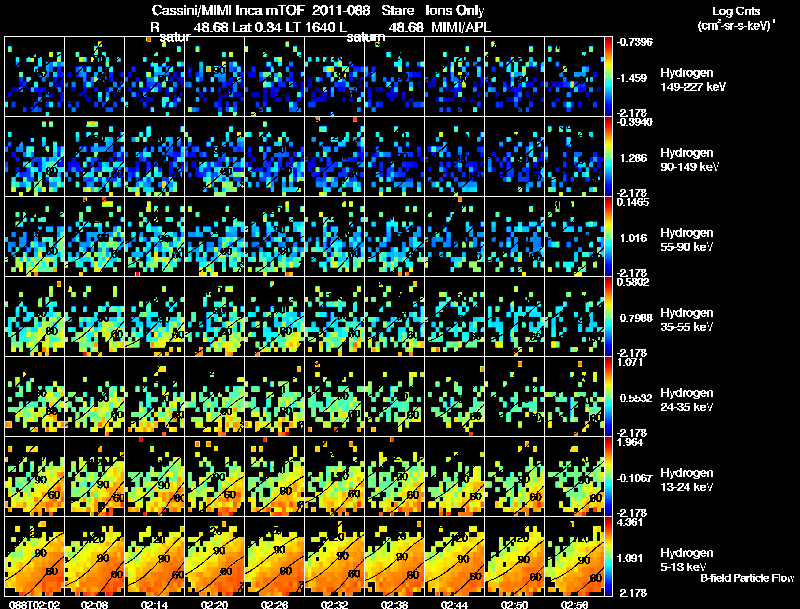800x609 pixels.
Task: Open the 149-227 keV panel at 088T02:02
Action: tap(34, 77)
